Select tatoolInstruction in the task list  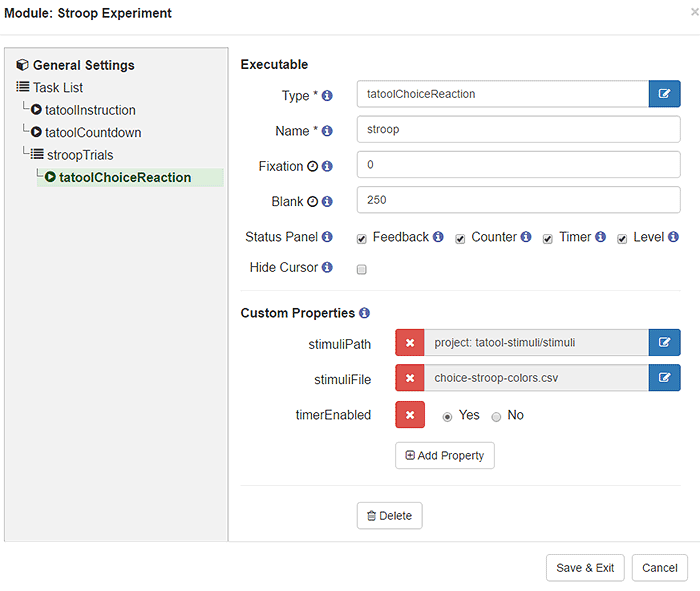[x=90, y=110]
